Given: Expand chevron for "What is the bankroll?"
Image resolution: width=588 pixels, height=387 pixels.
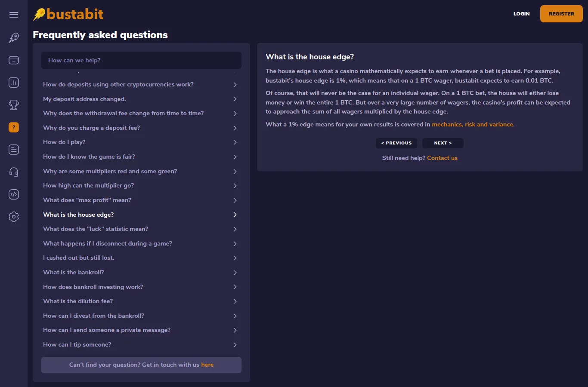Looking at the screenshot, I should [x=235, y=273].
